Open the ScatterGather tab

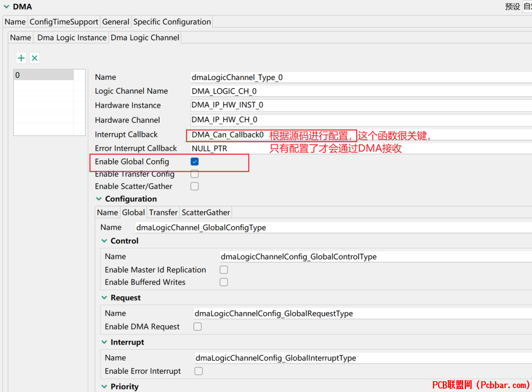(x=206, y=213)
